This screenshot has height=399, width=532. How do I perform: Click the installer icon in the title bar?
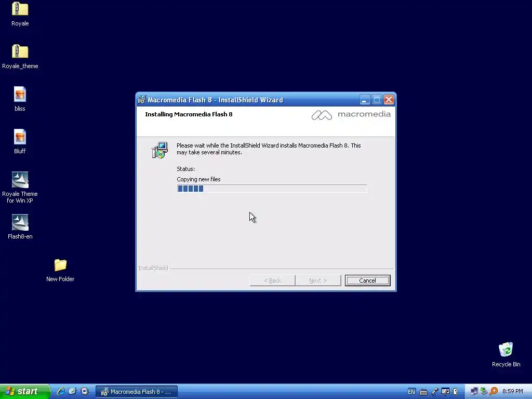pos(142,100)
